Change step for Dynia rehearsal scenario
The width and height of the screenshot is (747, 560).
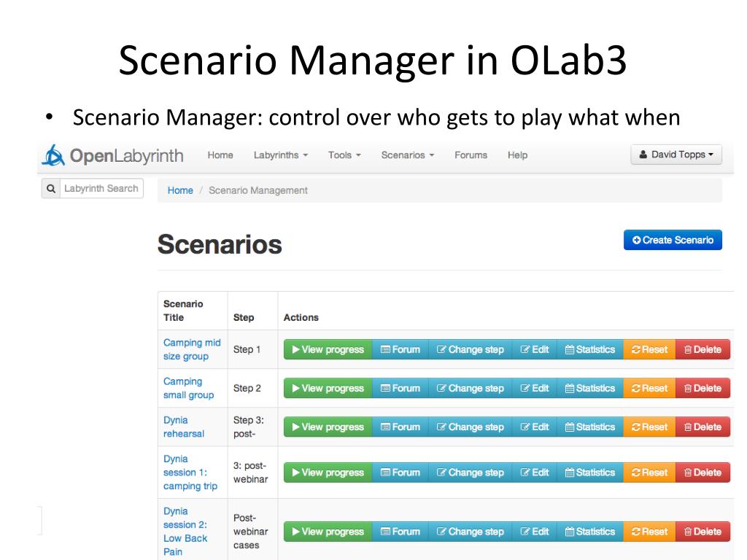coord(471,427)
